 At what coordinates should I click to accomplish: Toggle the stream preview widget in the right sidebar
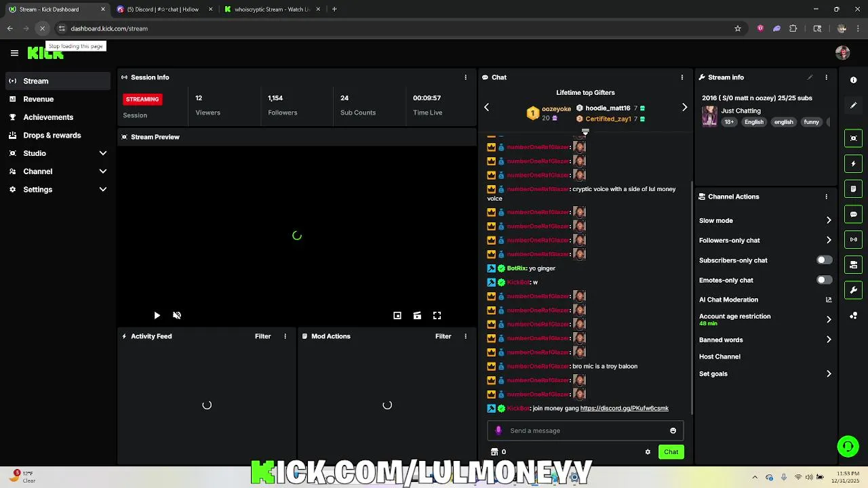853,138
